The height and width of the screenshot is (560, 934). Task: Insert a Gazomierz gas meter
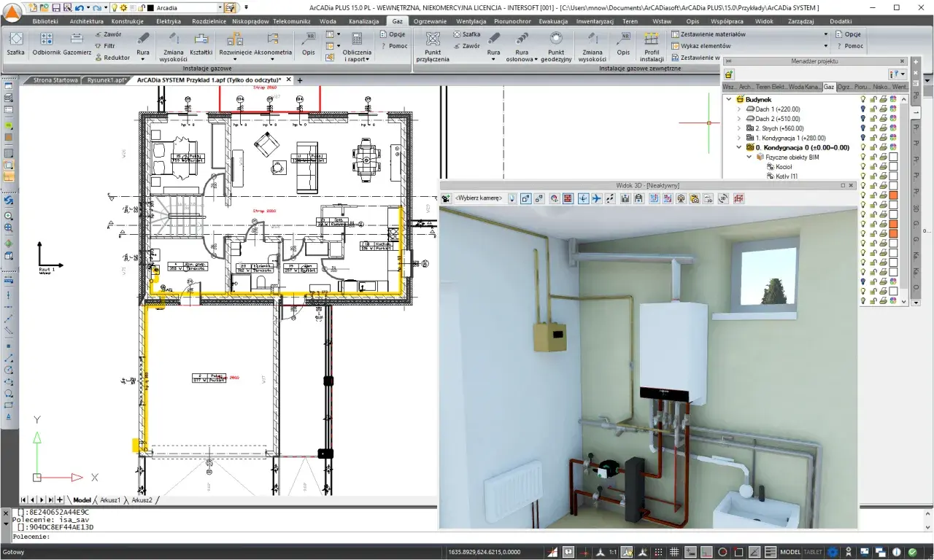point(77,44)
